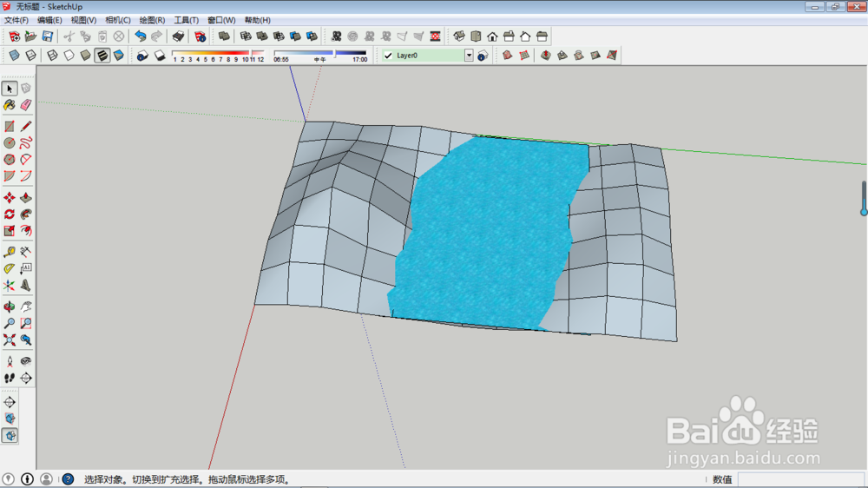868x488 pixels.
Task: Select the Circle tool
Action: (x=10, y=143)
